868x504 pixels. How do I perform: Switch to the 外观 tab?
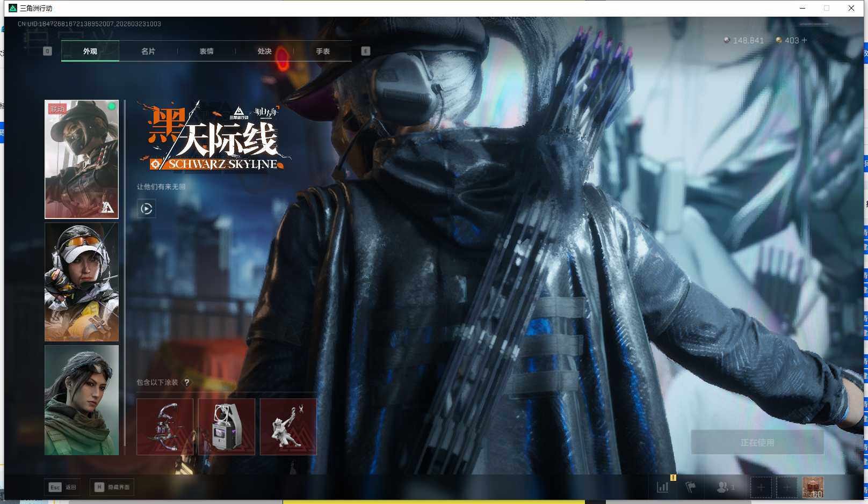coord(90,51)
